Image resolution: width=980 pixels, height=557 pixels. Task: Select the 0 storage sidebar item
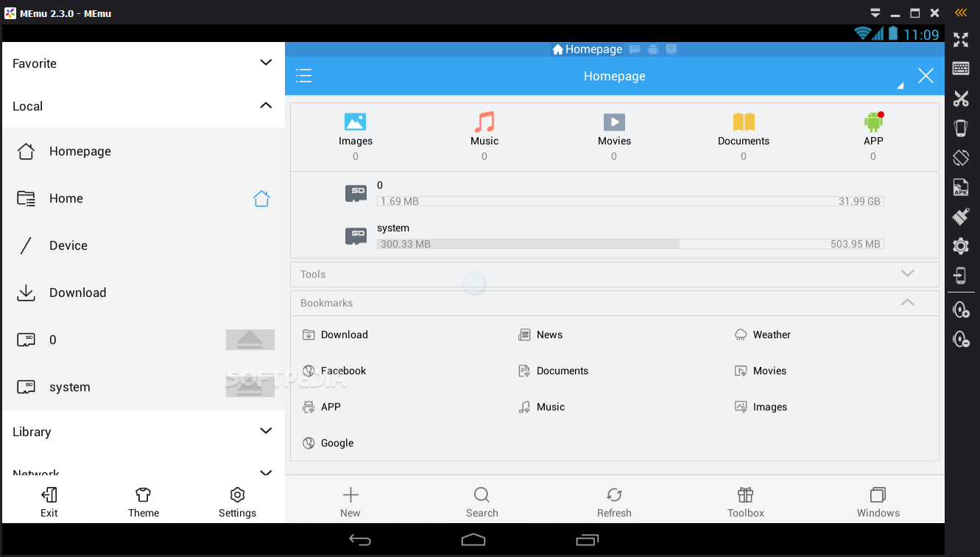click(x=144, y=340)
